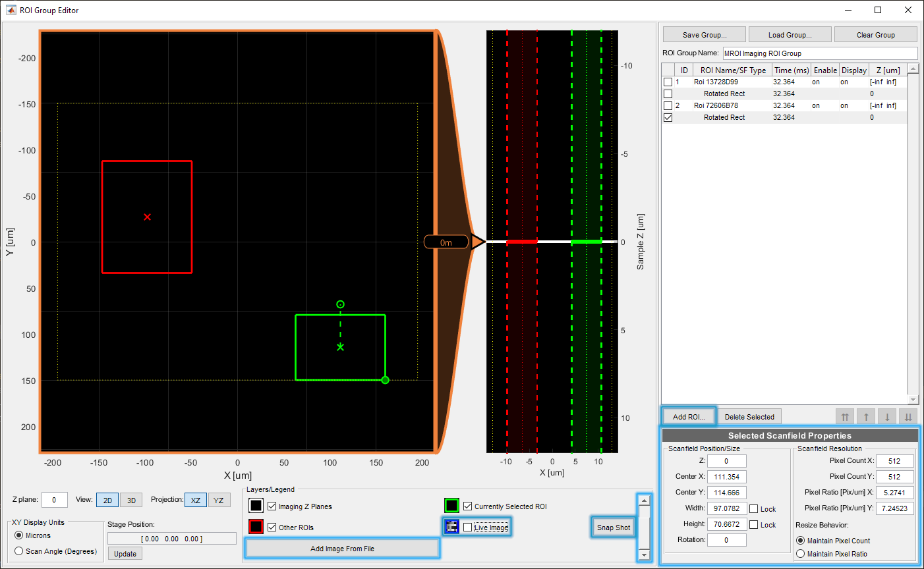
Task: Click the green Currently Selected ROI swatch
Action: [x=451, y=506]
